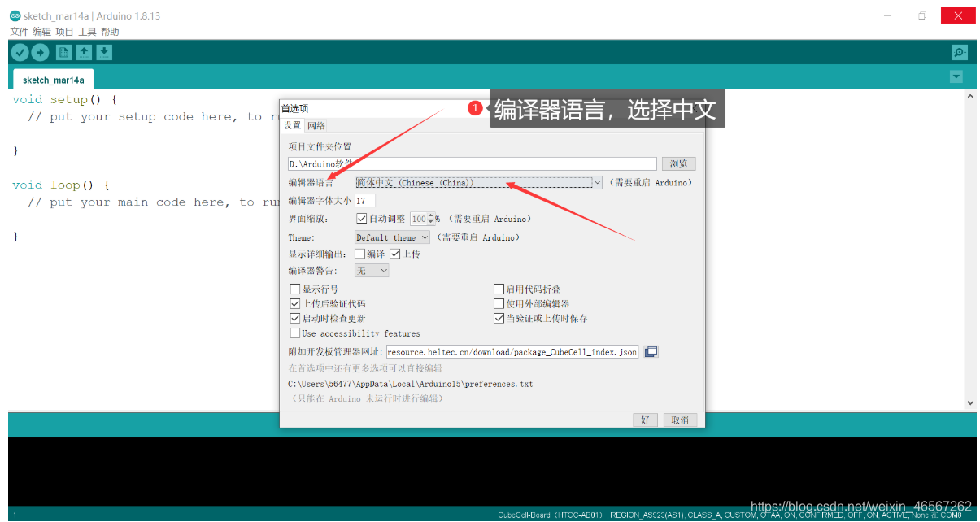Open the Serial Monitor icon

coord(960,52)
